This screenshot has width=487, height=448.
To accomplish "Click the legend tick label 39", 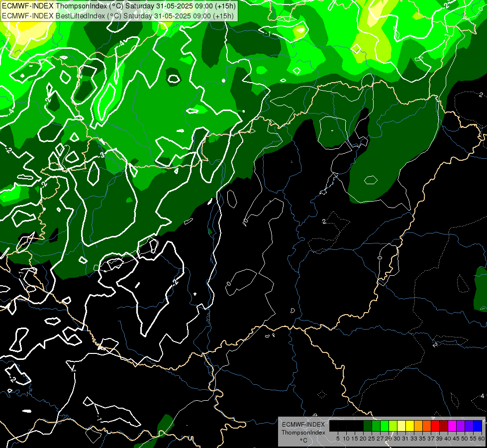I will (439, 439).
